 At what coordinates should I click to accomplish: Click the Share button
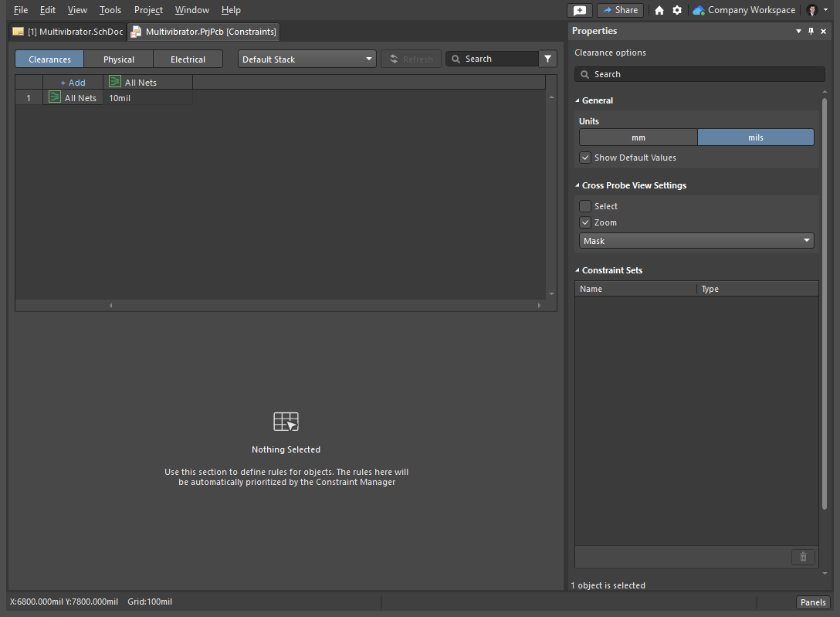(621, 10)
